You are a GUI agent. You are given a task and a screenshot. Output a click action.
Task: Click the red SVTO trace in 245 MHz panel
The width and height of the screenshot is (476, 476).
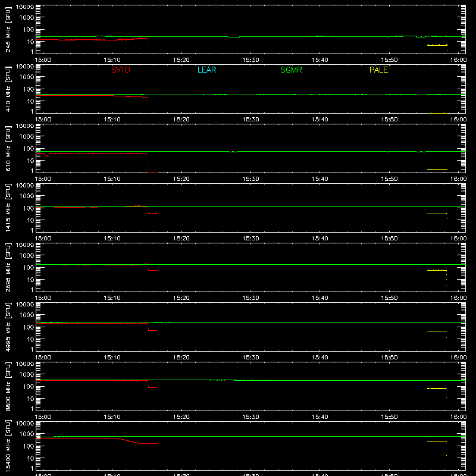coord(91,39)
